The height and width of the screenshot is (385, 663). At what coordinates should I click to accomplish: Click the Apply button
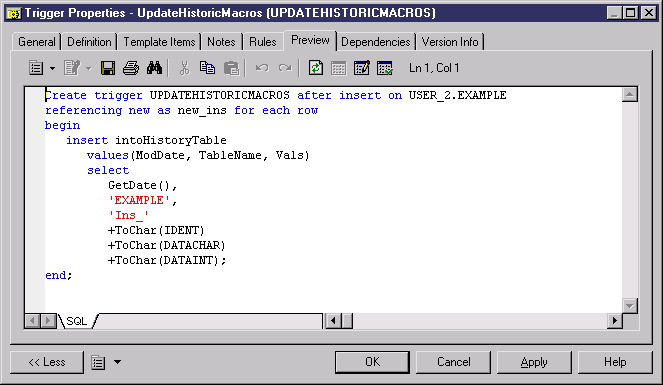(534, 362)
